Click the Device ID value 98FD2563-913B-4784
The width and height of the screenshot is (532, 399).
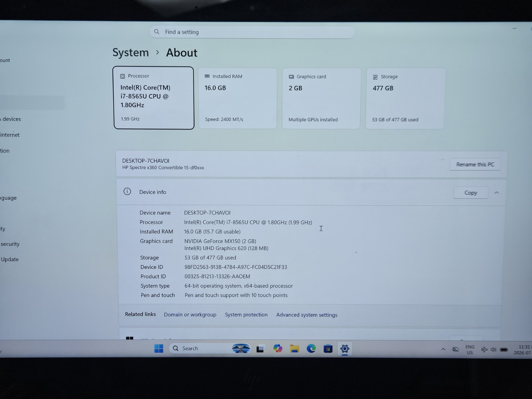pos(236,267)
